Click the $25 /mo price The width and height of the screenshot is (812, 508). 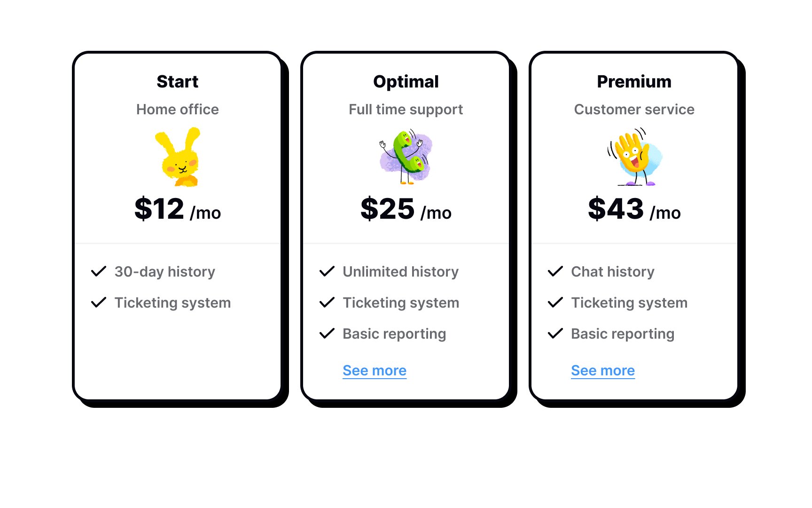coord(406,209)
